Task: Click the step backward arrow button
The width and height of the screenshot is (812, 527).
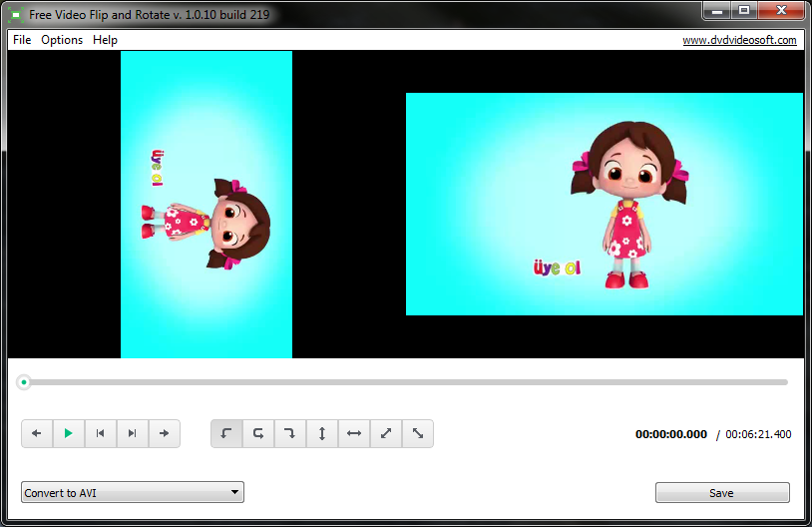Action: click(x=37, y=433)
